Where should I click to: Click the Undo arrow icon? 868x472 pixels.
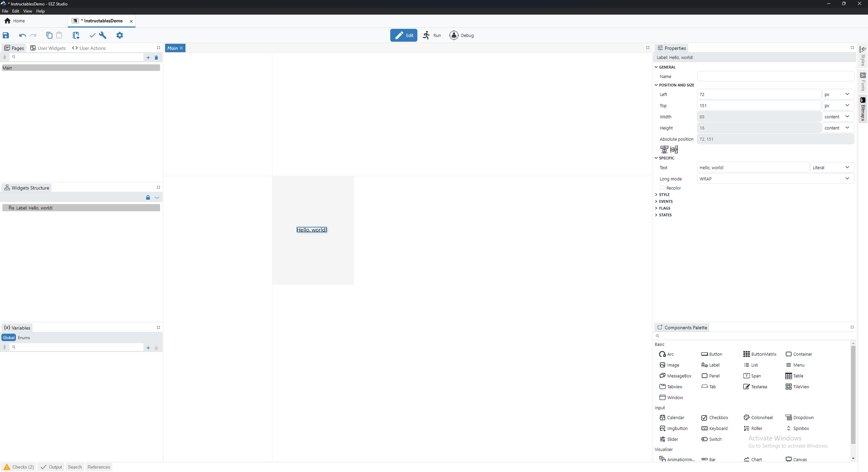[22, 35]
